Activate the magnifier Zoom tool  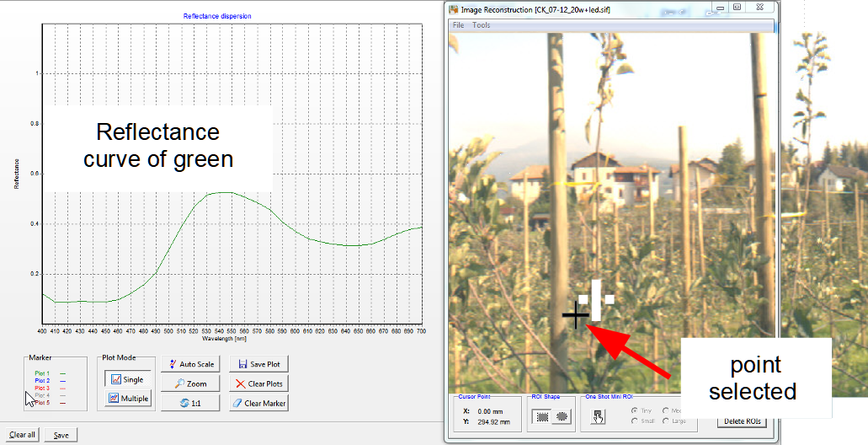point(190,383)
